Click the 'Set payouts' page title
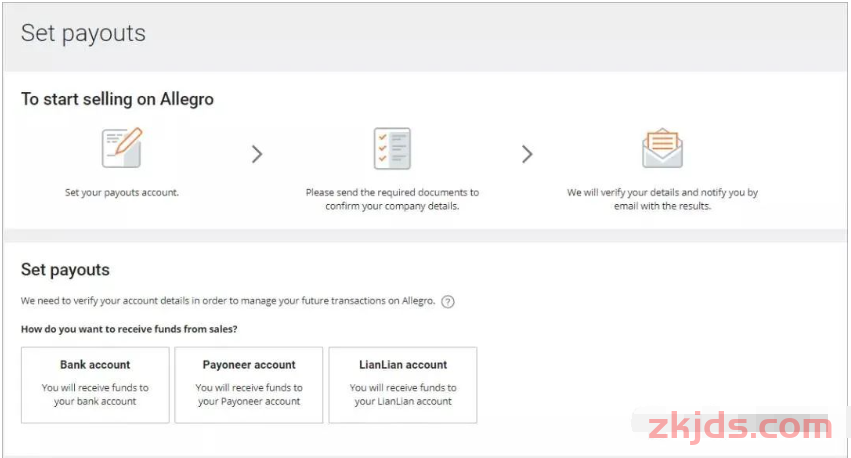Screen dimensions: 851x458 click(83, 34)
